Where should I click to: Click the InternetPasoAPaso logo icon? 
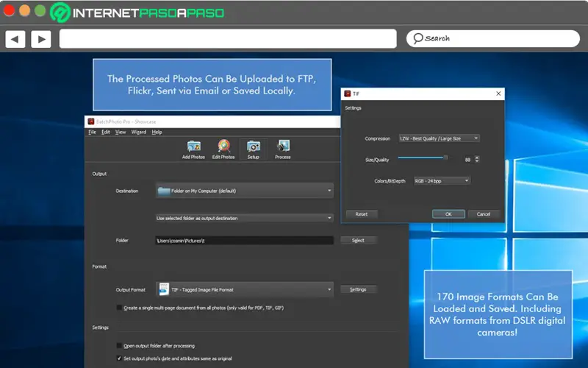click(60, 12)
